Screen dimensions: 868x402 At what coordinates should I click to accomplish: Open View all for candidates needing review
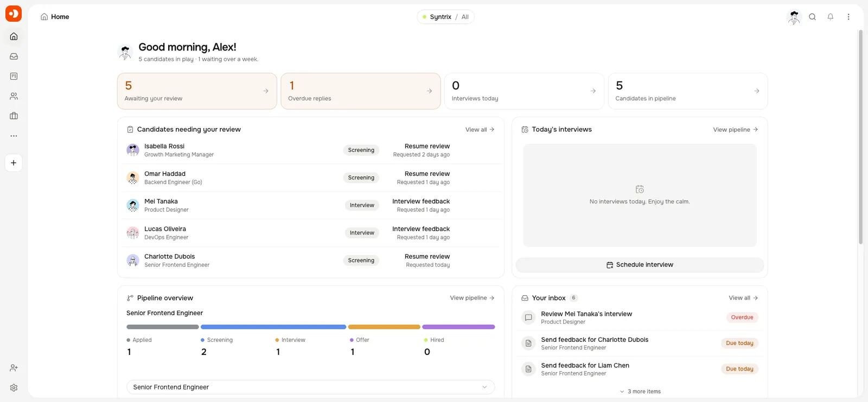(x=480, y=130)
